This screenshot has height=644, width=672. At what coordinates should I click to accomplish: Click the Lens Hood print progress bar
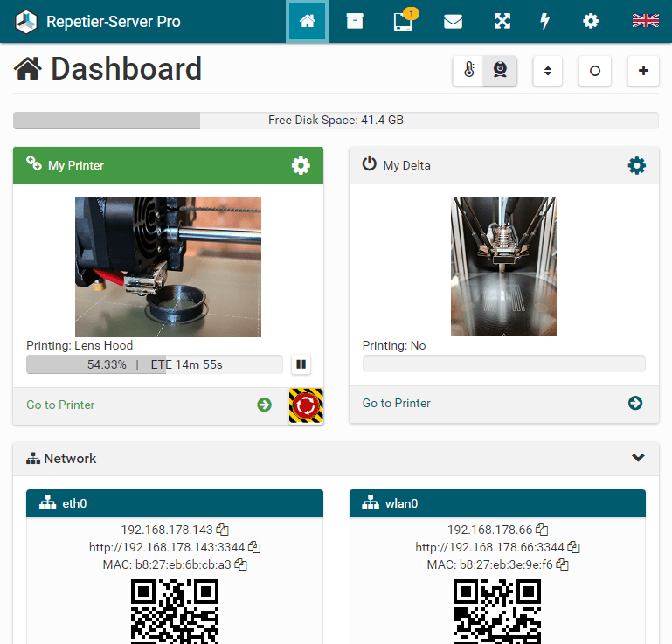[154, 364]
